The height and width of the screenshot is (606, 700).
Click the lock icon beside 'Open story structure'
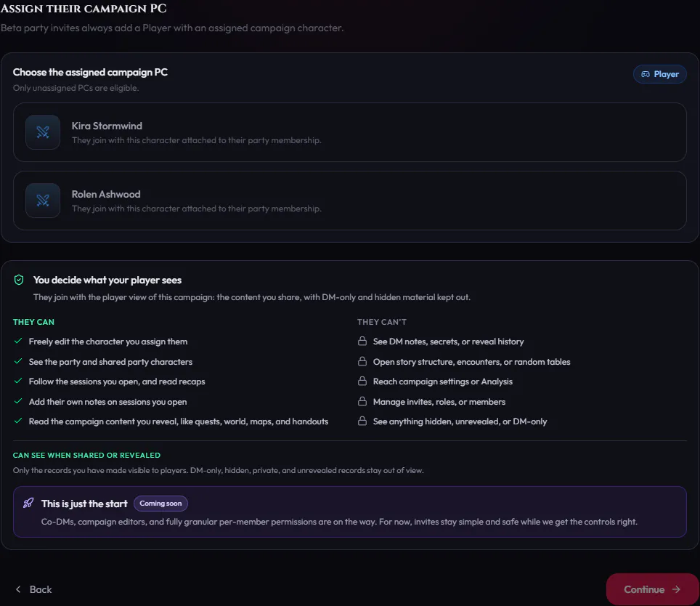point(362,361)
